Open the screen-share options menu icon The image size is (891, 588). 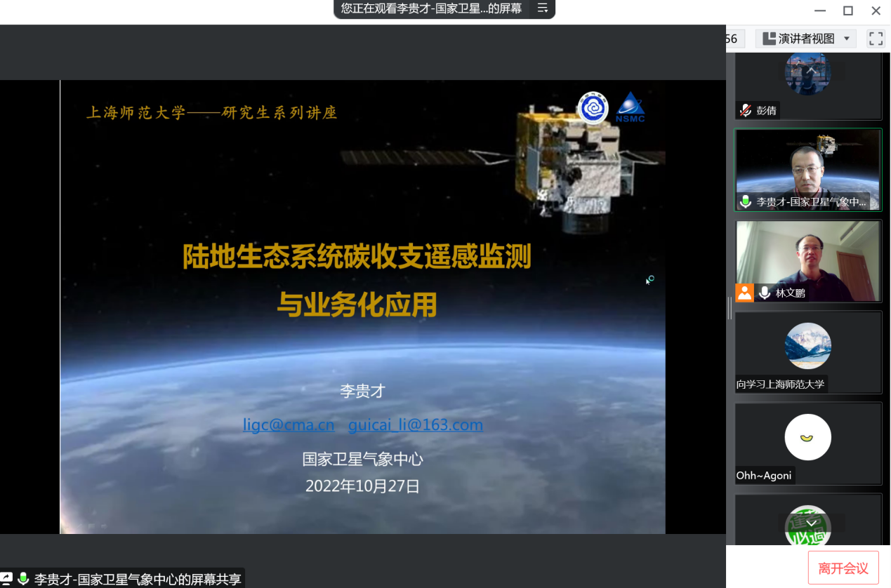pyautogui.click(x=542, y=8)
